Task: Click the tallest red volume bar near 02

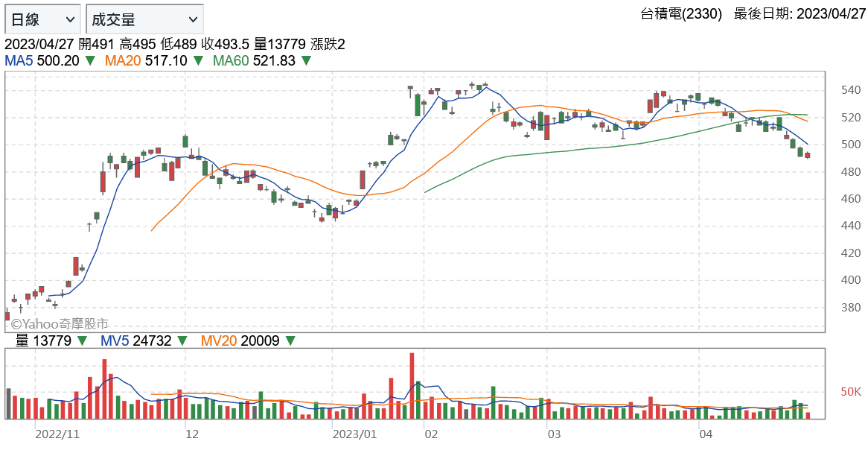Action: (412, 385)
